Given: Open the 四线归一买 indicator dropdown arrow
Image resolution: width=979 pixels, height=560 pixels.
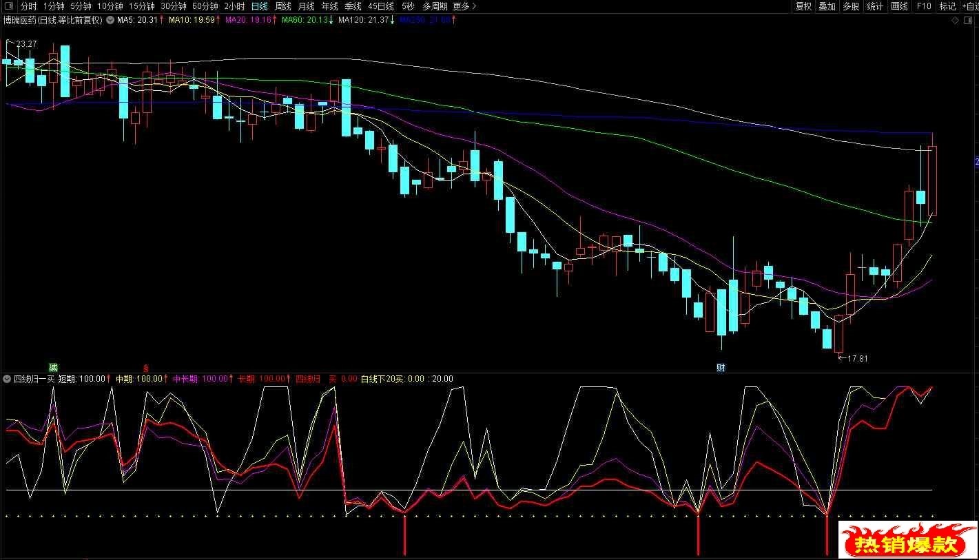Looking at the screenshot, I should 7,378.
